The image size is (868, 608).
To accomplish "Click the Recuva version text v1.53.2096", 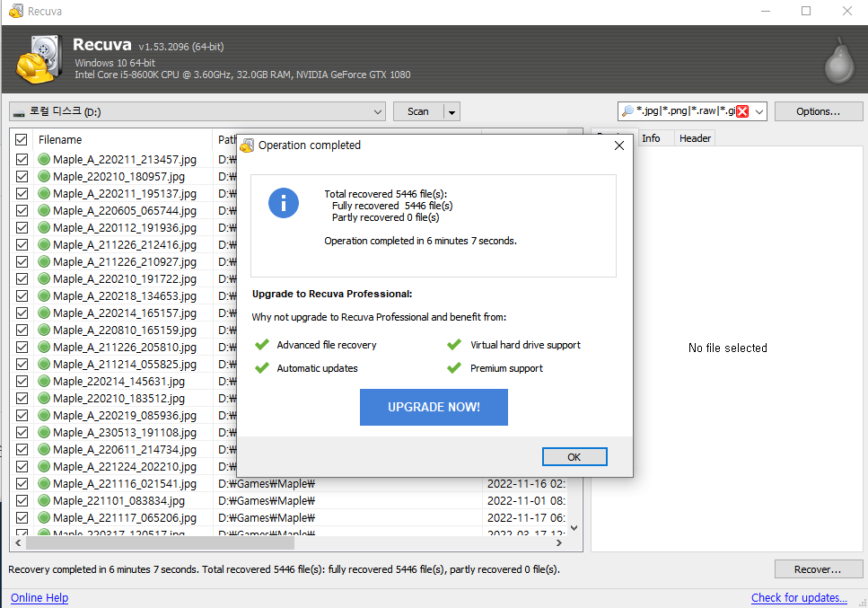I will 181,47.
